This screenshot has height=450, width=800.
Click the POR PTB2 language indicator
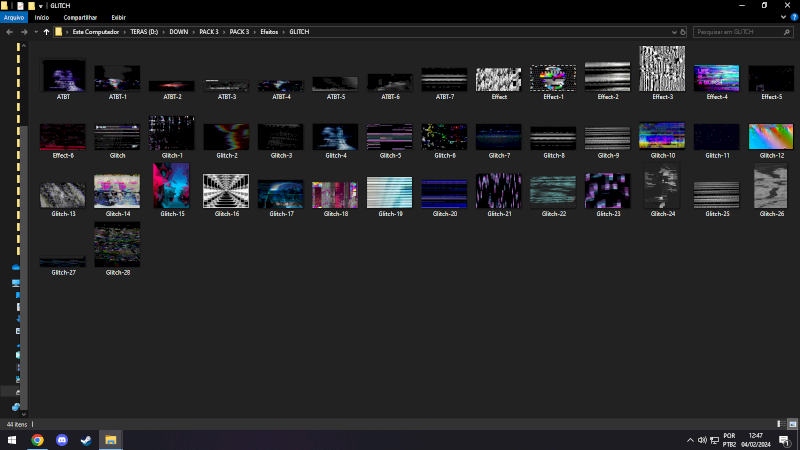click(x=729, y=440)
